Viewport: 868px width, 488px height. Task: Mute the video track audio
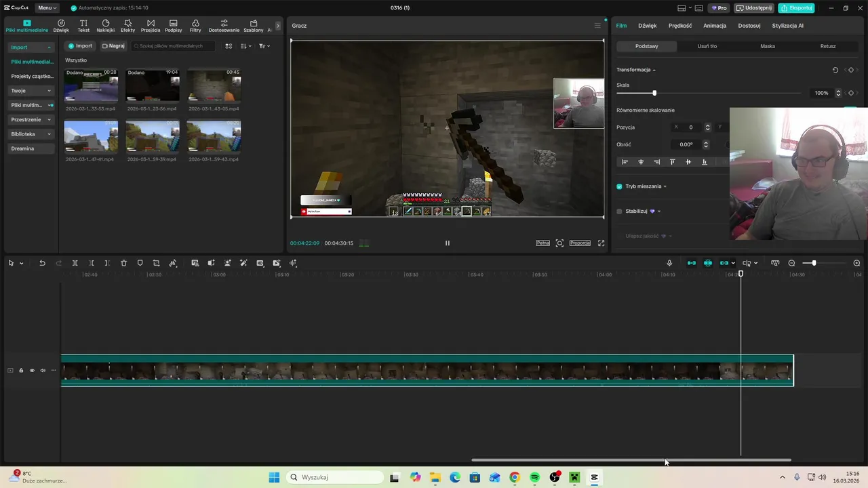click(x=43, y=370)
